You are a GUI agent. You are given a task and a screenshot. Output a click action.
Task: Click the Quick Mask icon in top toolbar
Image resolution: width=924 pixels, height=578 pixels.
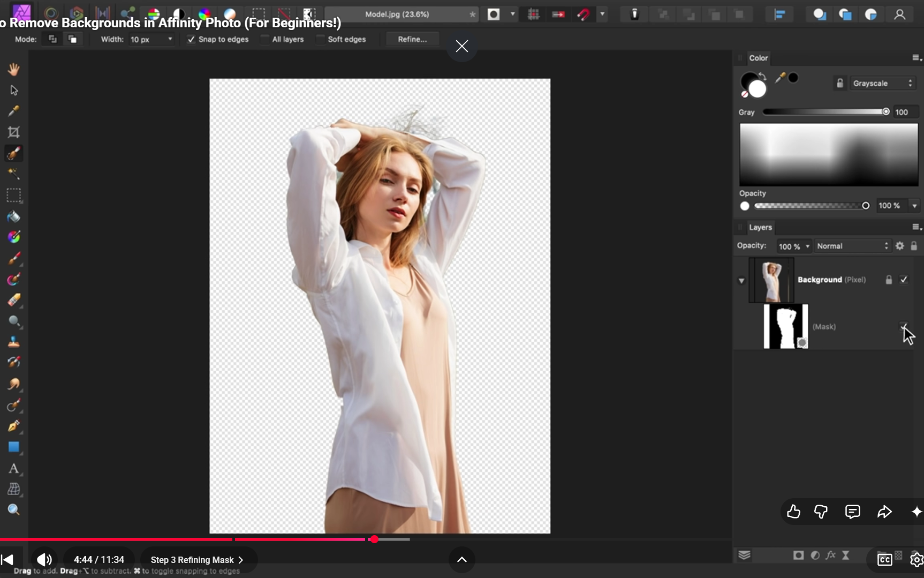tap(494, 14)
